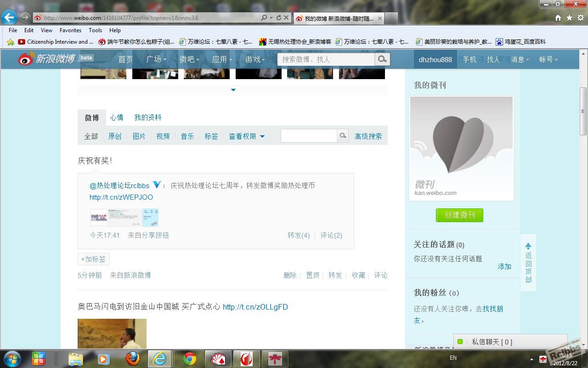The width and height of the screenshot is (588, 368).
Task: Click the verified V badge next to rclbbs
Action: click(157, 185)
